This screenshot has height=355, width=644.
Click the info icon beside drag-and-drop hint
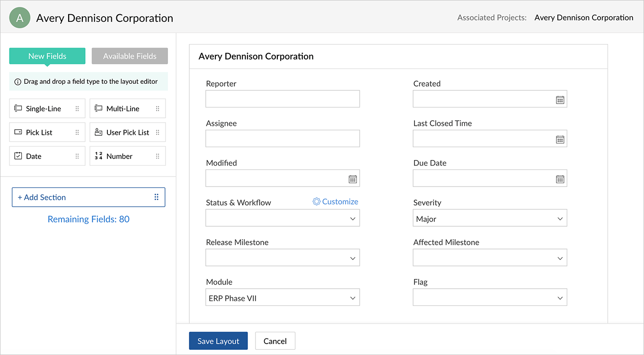pyautogui.click(x=18, y=81)
